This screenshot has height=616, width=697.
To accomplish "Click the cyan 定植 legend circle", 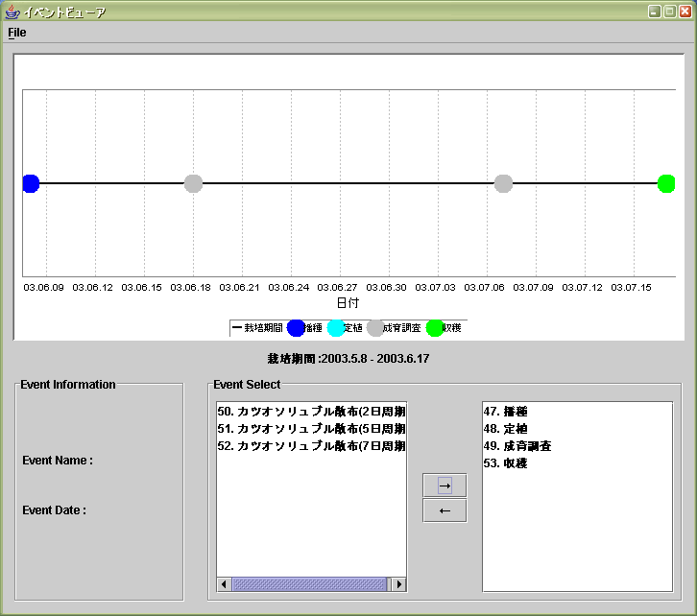I will coord(336,328).
